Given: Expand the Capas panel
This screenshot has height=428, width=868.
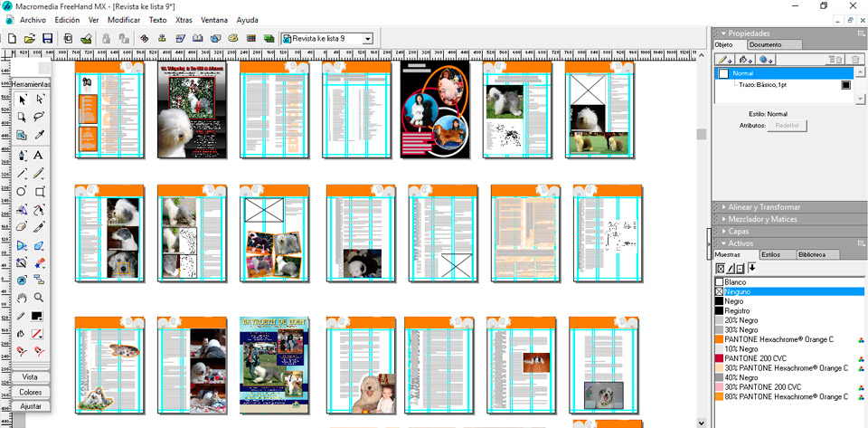Looking at the screenshot, I should click(739, 231).
